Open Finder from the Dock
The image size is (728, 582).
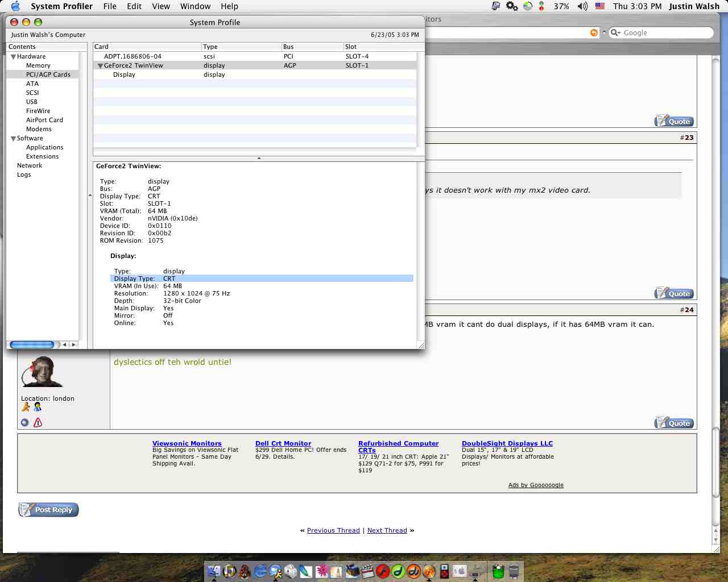tap(214, 571)
